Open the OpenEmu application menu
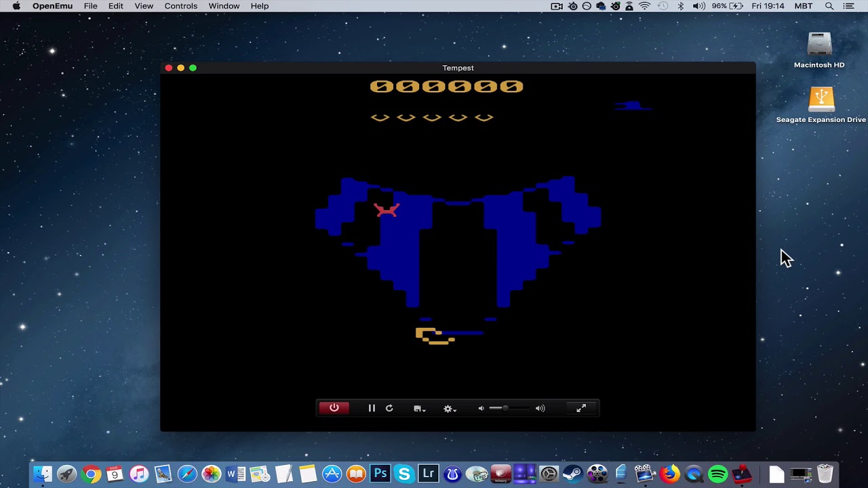 (x=53, y=6)
